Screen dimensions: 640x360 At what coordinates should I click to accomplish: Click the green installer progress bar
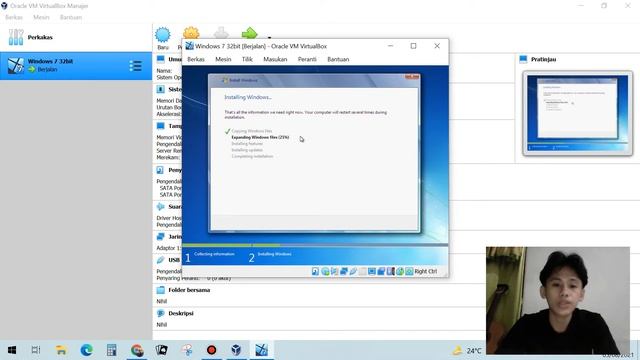tap(231, 245)
